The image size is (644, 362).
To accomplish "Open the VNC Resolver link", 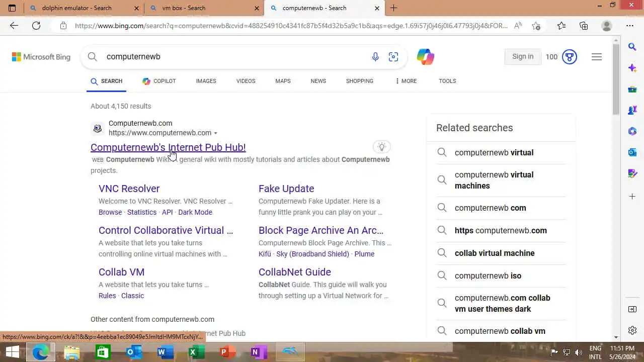I will (129, 189).
